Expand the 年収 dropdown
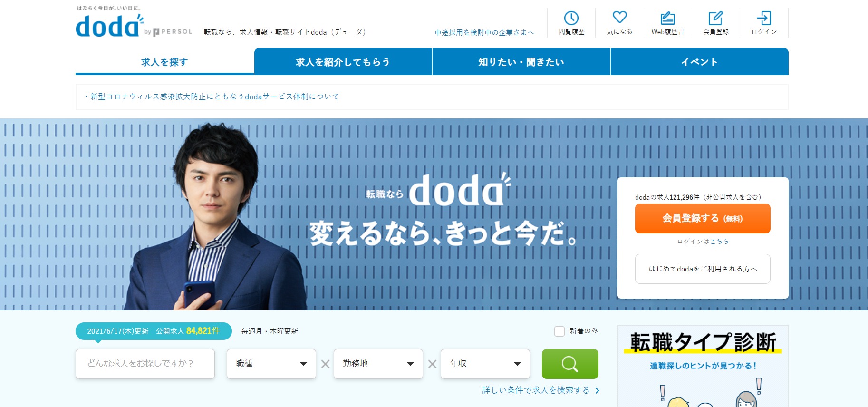 (x=485, y=364)
